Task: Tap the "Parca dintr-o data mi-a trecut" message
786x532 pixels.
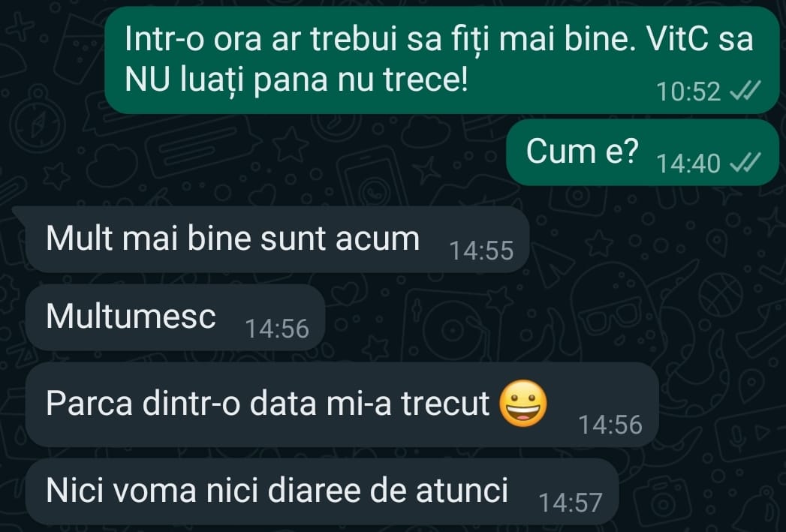Action: click(x=342, y=404)
